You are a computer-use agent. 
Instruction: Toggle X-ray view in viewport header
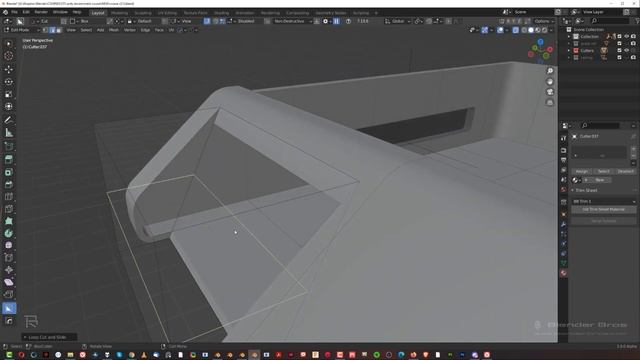click(516, 30)
